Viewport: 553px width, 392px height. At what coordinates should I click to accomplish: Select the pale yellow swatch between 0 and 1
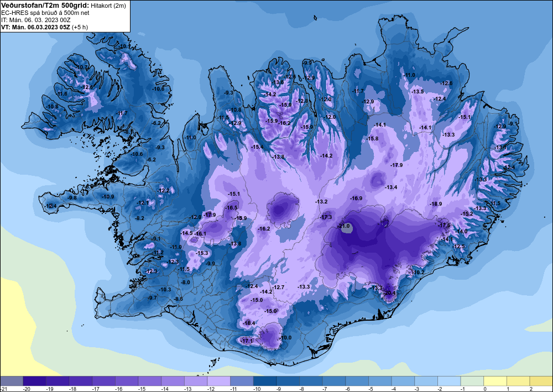495,381
